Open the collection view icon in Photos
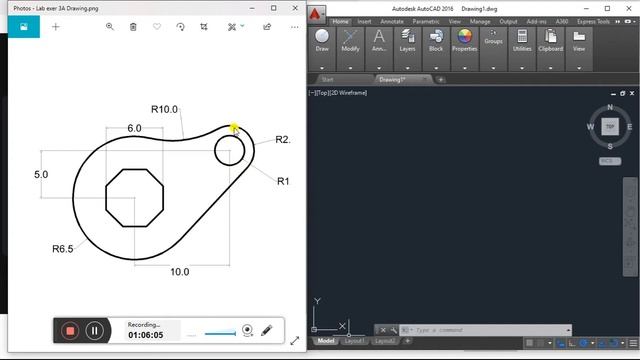The width and height of the screenshot is (640, 360). tap(24, 27)
